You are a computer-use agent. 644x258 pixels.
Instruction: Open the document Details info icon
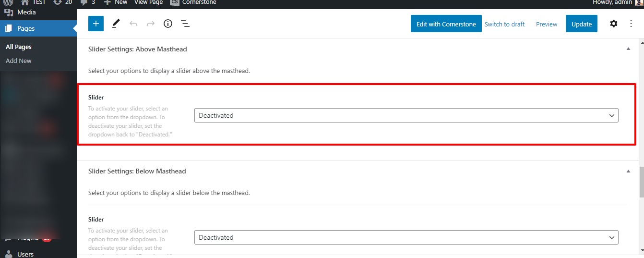pos(168,24)
